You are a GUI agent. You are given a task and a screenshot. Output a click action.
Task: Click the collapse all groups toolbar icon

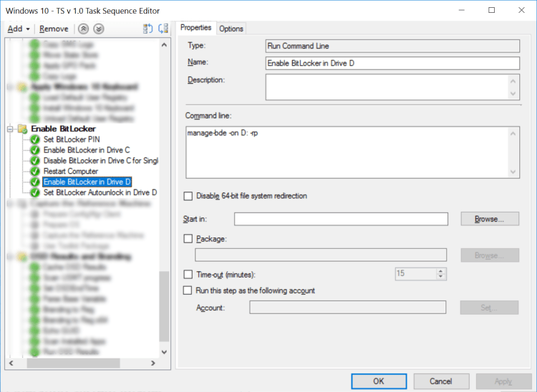click(x=163, y=29)
